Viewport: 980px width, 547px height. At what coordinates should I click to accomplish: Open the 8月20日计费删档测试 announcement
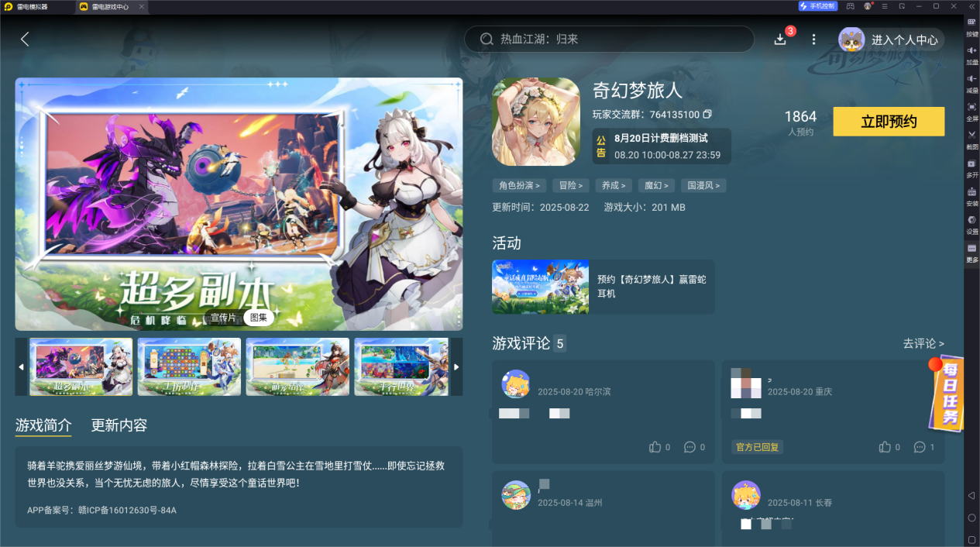coord(662,146)
